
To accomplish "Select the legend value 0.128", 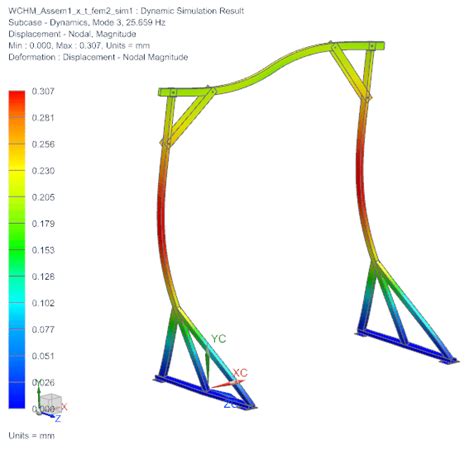I will pos(43,277).
